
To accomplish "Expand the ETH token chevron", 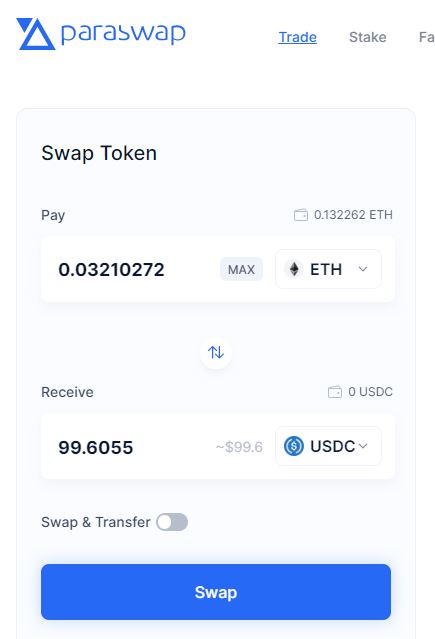I will pos(363,269).
